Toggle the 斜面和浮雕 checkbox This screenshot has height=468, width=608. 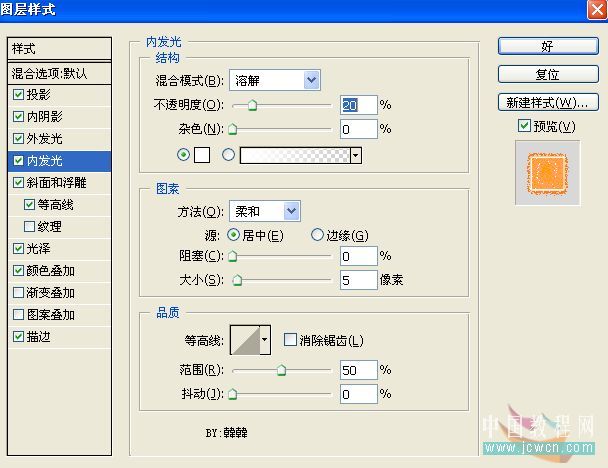18,183
